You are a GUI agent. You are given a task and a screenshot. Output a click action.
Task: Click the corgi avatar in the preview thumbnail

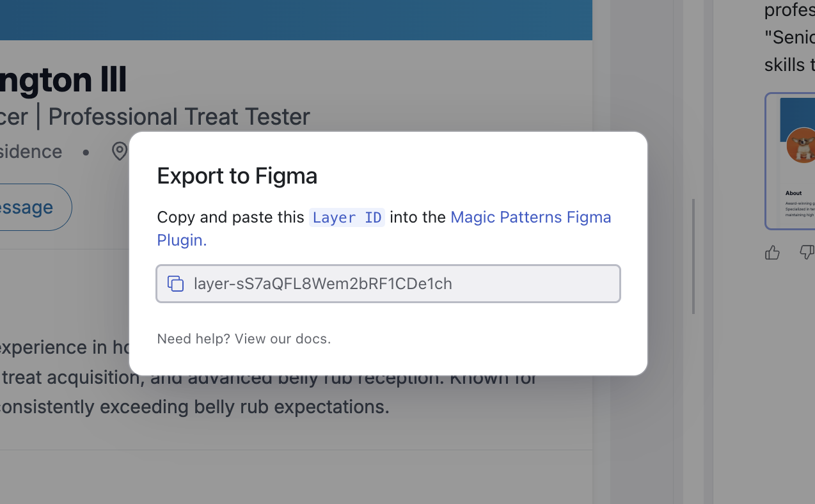[x=801, y=145]
